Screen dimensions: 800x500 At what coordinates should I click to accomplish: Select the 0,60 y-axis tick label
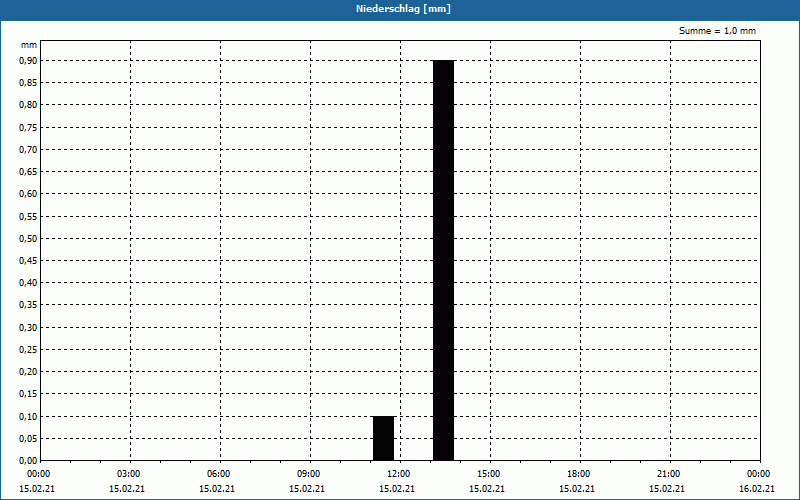[x=28, y=194]
